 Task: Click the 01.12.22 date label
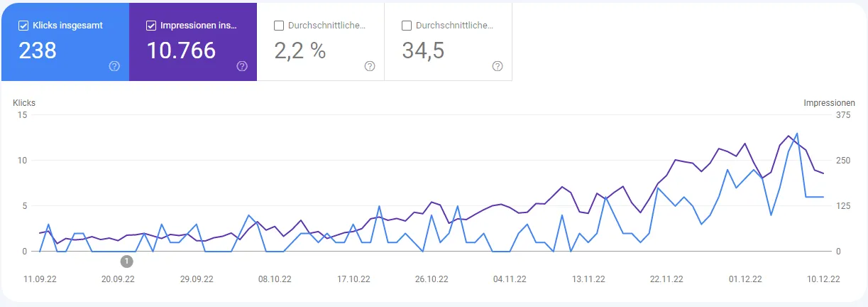click(x=745, y=279)
